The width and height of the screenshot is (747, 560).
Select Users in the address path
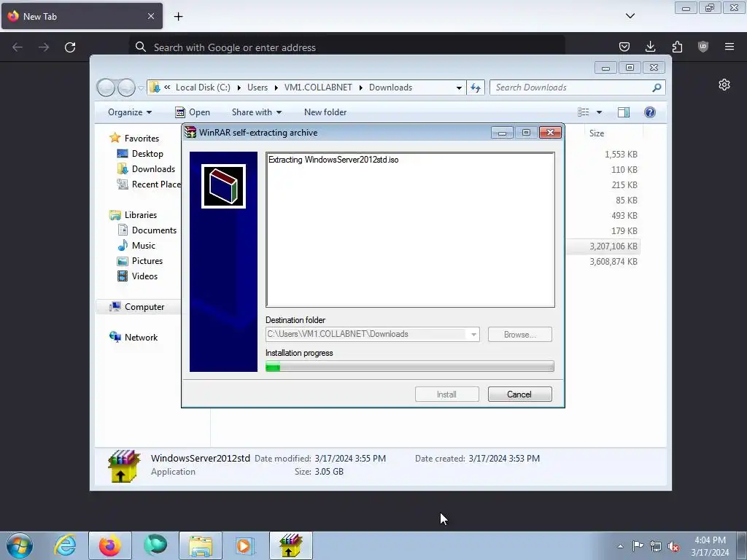coord(258,87)
